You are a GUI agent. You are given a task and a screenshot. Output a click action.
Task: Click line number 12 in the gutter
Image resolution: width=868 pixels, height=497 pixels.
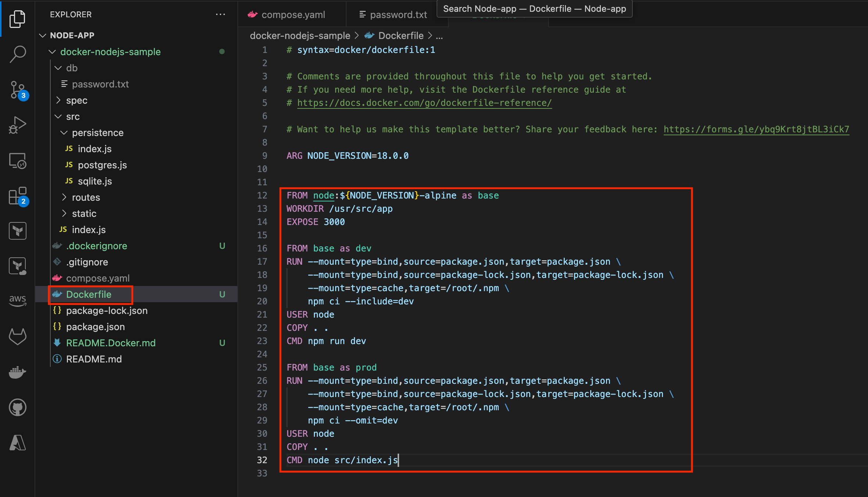(x=262, y=196)
